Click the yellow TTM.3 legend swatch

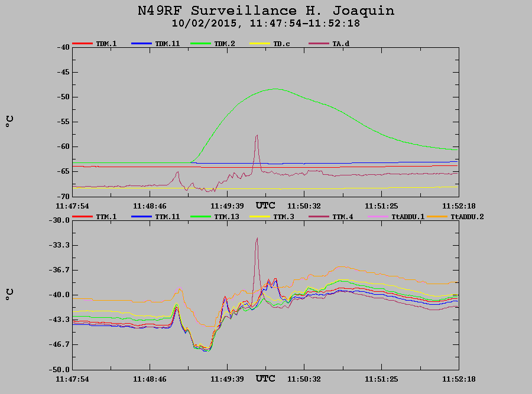pos(259,216)
